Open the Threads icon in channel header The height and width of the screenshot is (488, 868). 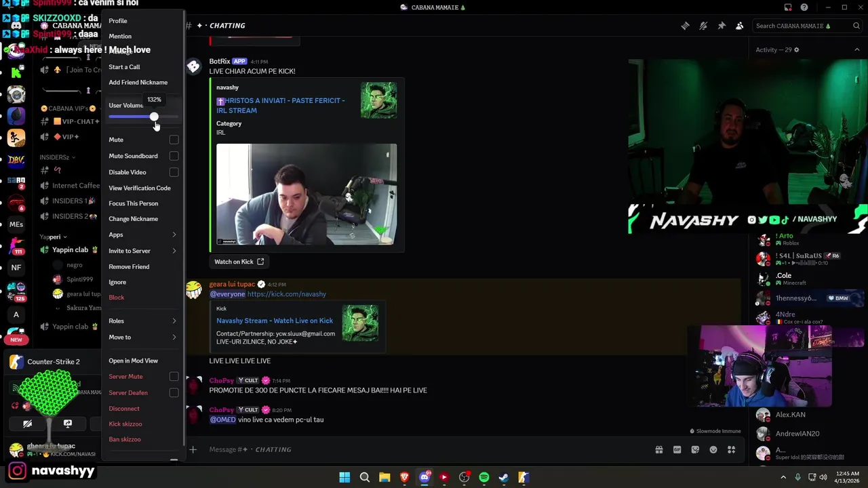(x=685, y=26)
